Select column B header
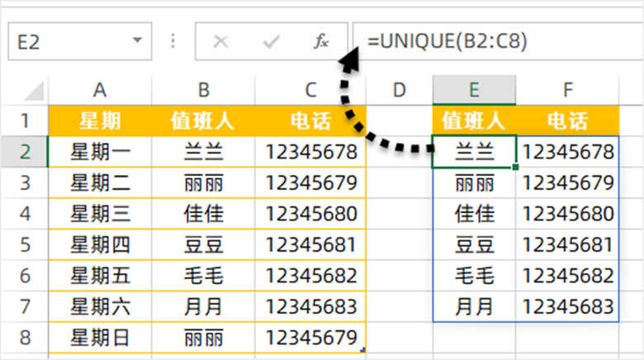 (x=203, y=90)
